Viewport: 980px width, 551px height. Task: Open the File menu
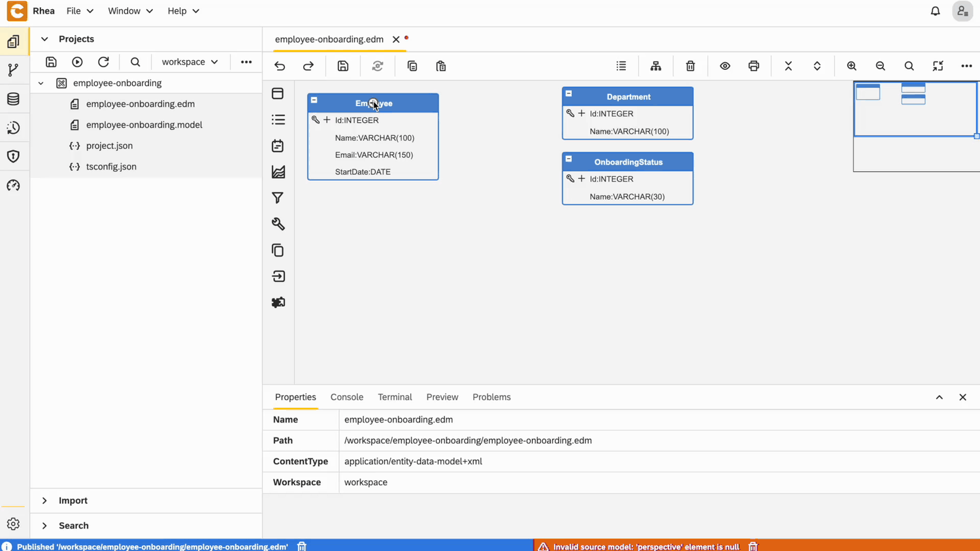(80, 11)
